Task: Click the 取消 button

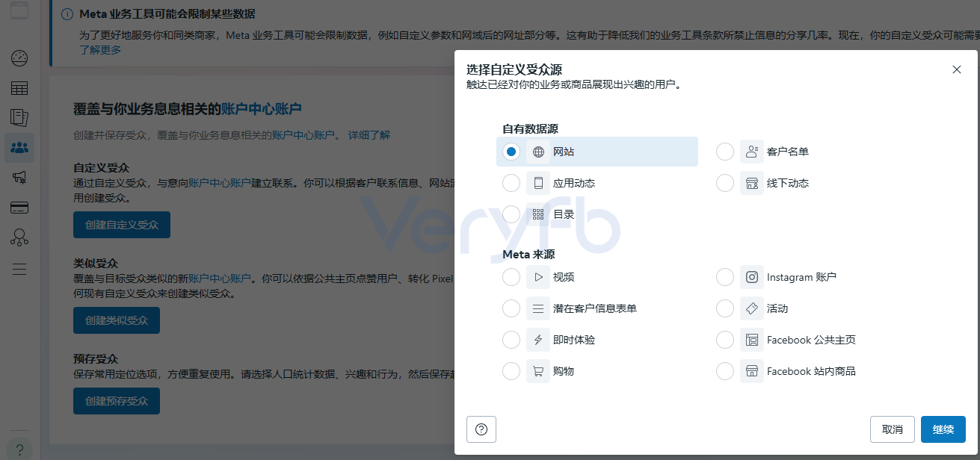Action: [893, 429]
